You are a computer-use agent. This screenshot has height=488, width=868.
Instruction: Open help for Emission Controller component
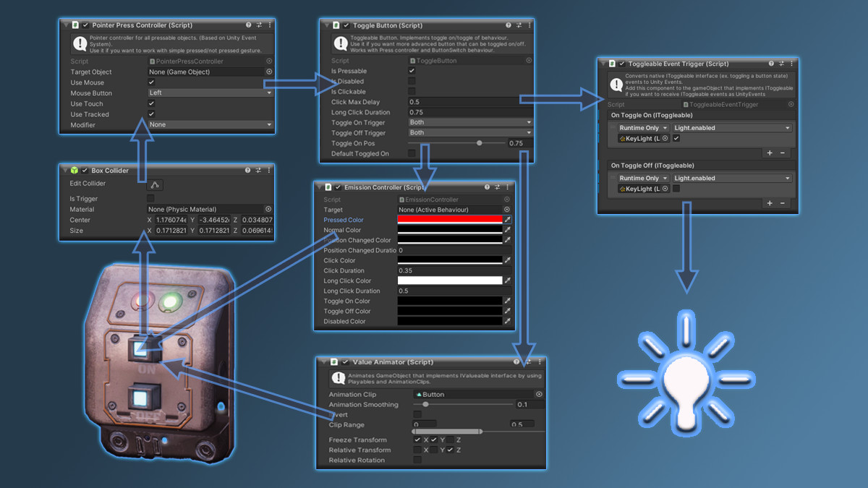coord(488,187)
